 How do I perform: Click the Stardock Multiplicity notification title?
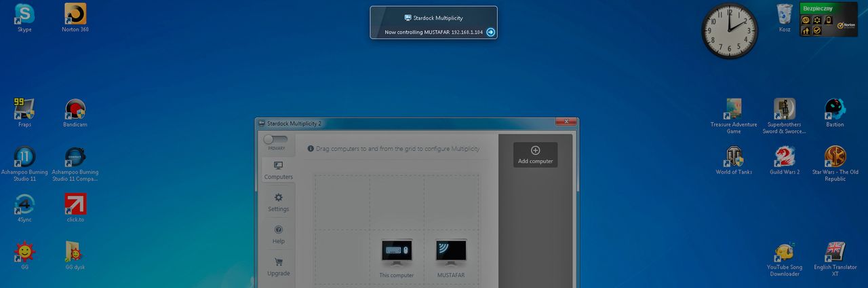[x=438, y=18]
